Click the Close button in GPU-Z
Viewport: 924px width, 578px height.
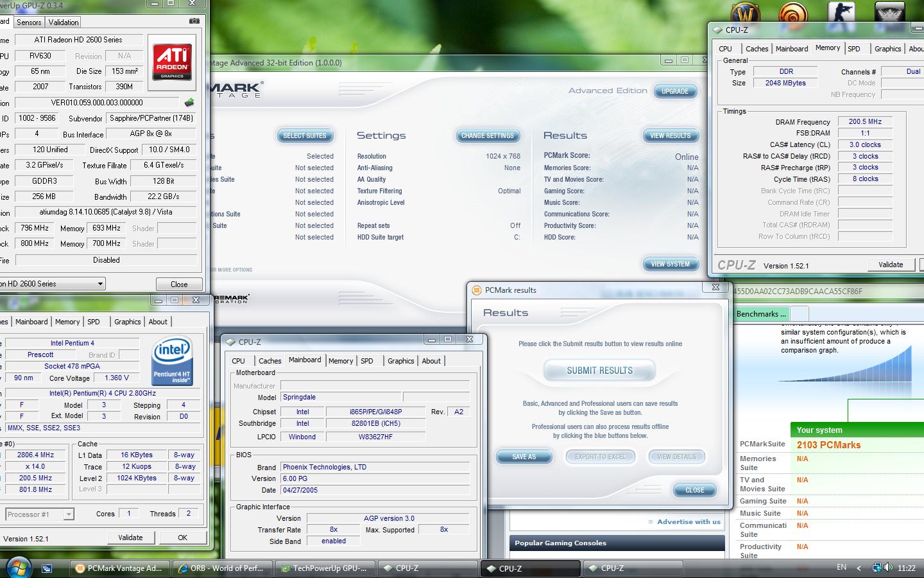(x=179, y=285)
